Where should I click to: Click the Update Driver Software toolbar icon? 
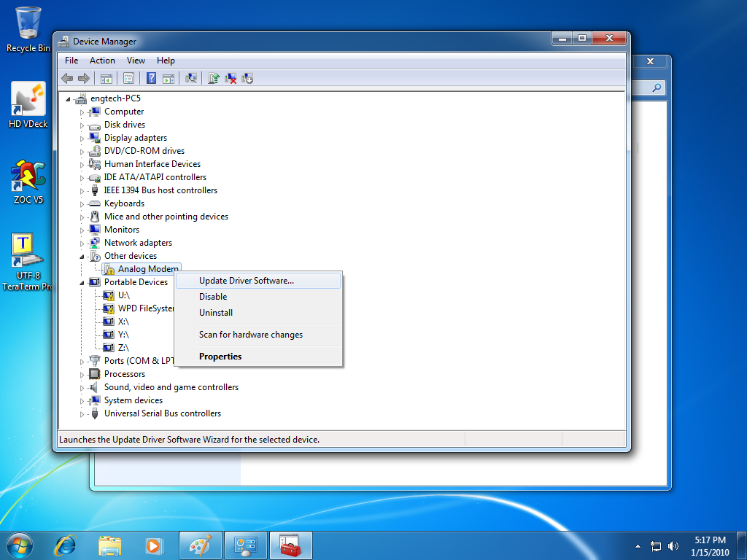214,78
